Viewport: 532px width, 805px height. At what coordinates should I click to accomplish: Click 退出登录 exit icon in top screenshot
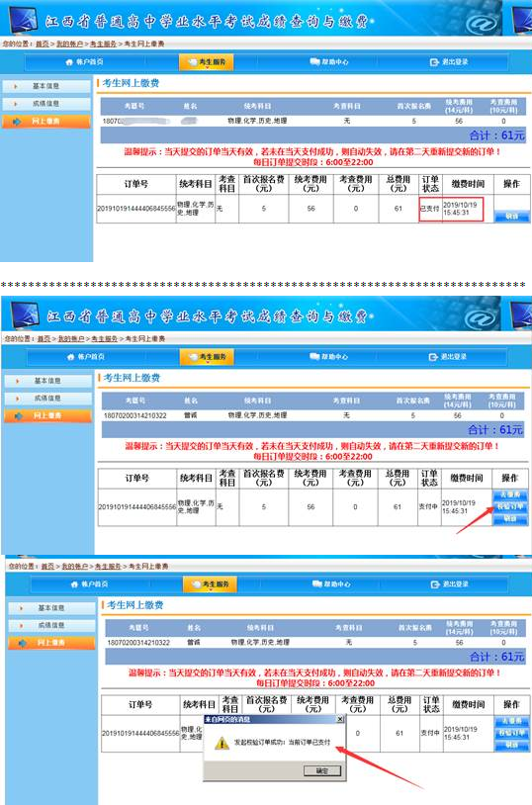pyautogui.click(x=434, y=62)
